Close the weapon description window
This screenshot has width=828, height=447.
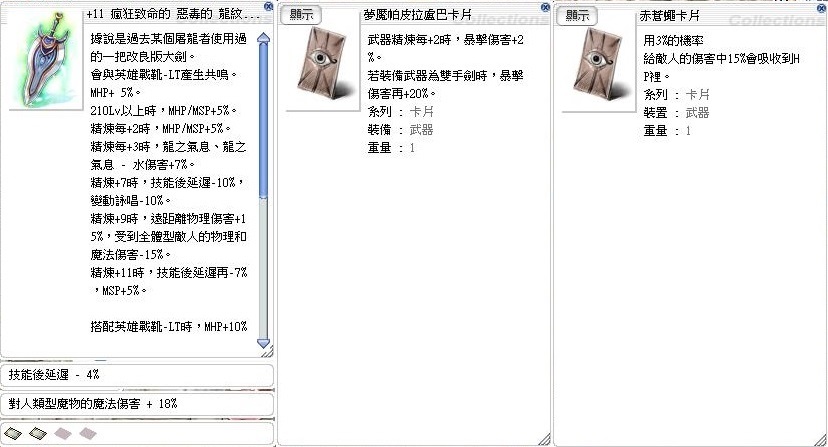click(267, 7)
